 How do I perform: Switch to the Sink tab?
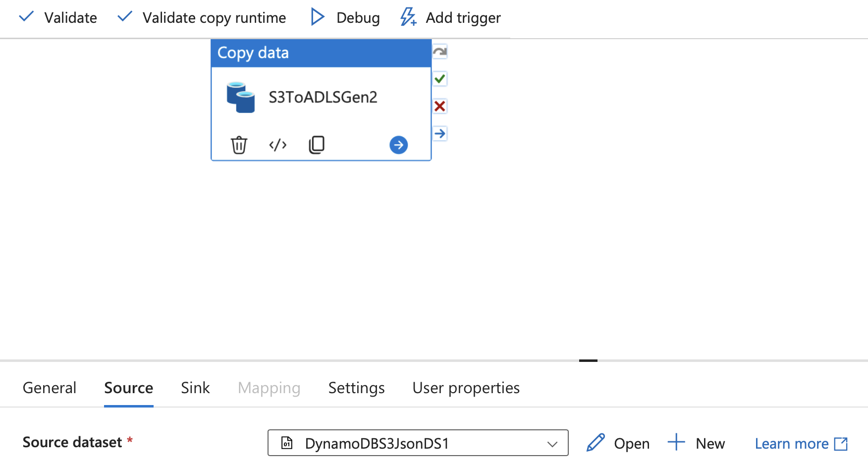point(195,388)
